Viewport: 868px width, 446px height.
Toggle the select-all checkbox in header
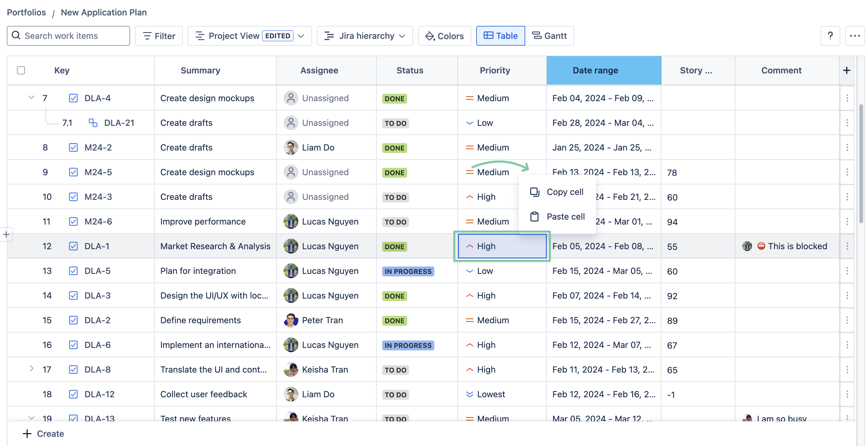coord(21,70)
